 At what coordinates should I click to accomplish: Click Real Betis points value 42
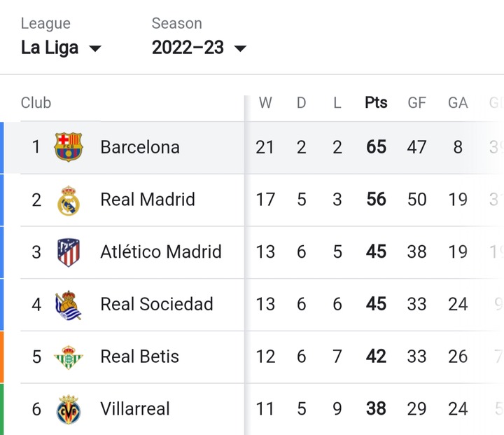(x=376, y=357)
